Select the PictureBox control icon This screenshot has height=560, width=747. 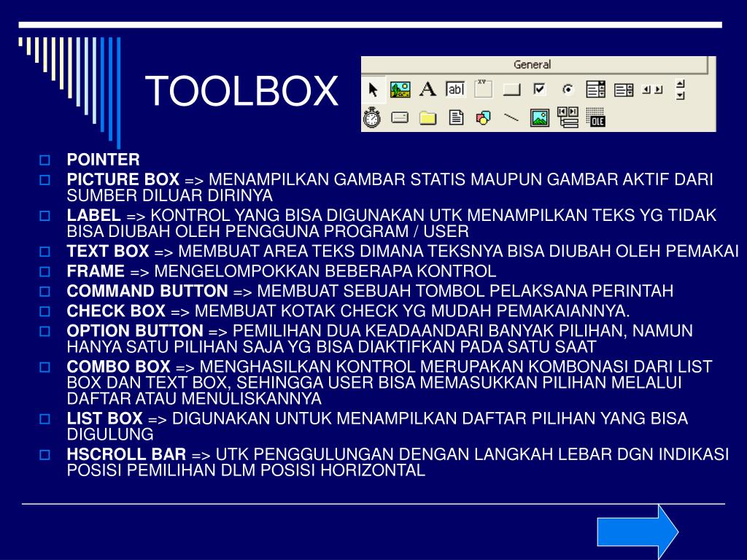[x=400, y=89]
